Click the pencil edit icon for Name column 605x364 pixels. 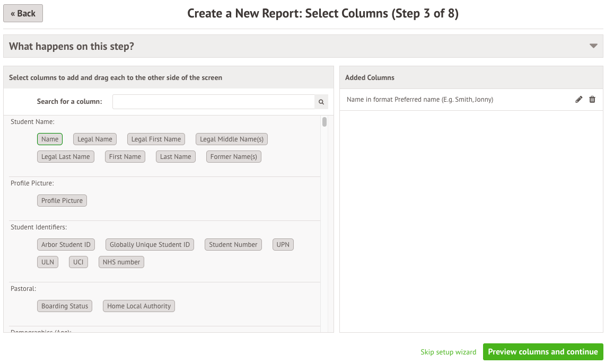(x=579, y=100)
